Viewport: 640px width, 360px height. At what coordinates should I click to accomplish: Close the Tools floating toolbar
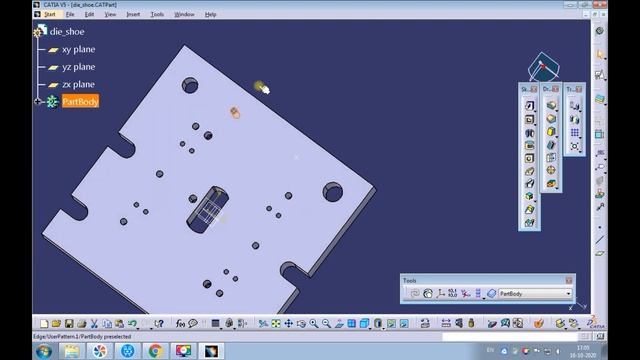(569, 280)
